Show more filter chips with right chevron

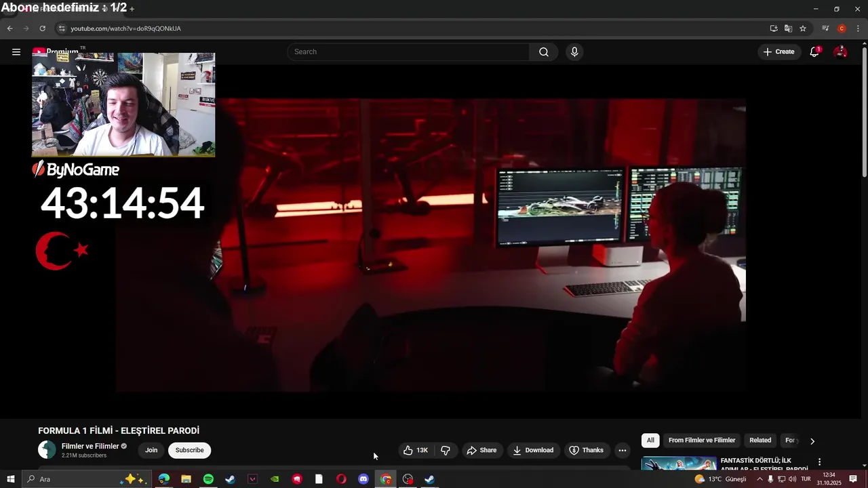click(x=812, y=441)
